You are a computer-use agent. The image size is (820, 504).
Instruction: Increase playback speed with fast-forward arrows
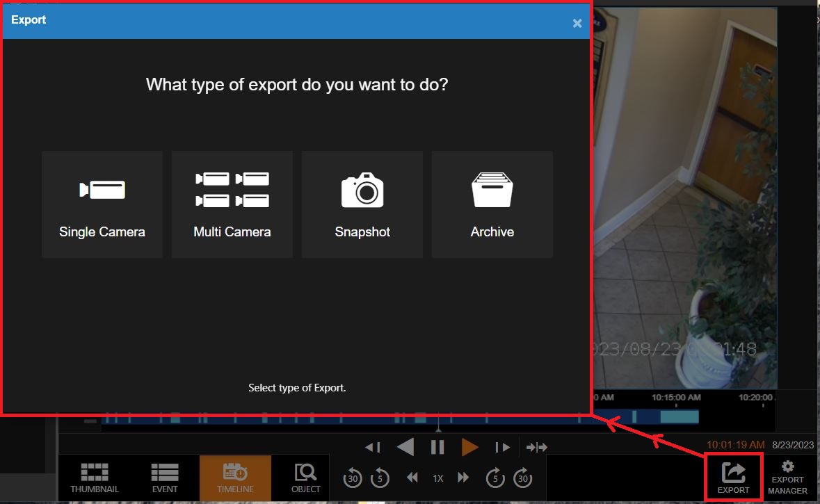click(x=463, y=478)
